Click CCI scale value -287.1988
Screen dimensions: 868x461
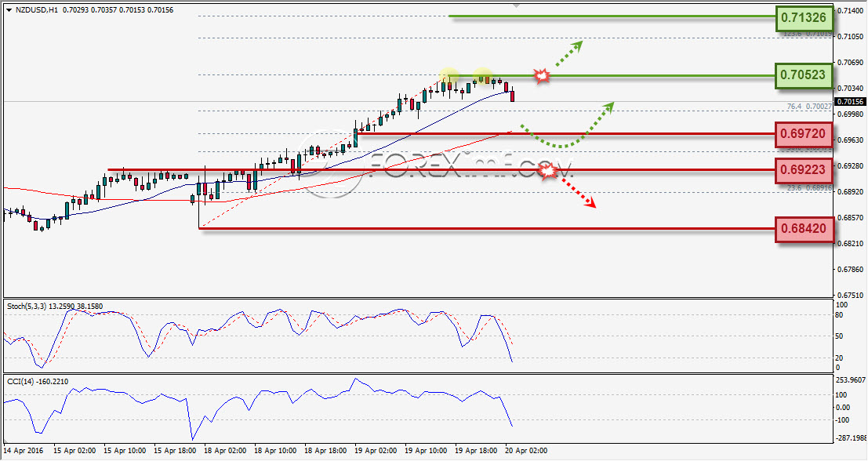click(852, 438)
